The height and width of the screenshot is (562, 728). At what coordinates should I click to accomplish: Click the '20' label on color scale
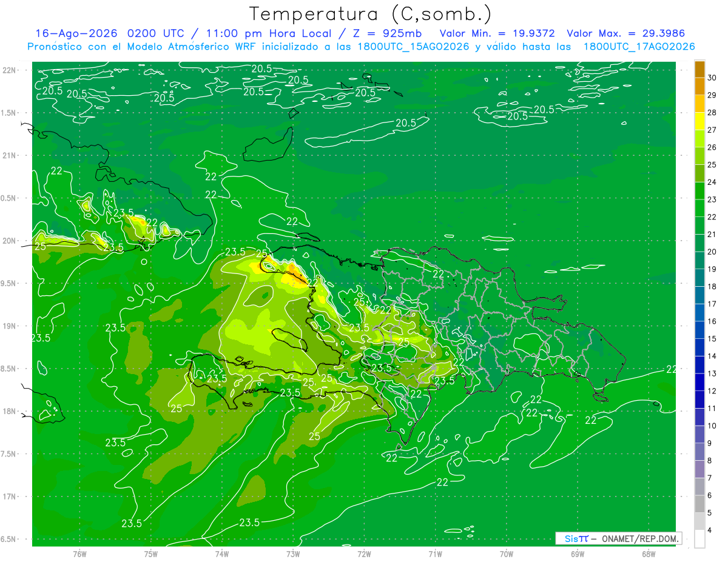click(x=712, y=252)
